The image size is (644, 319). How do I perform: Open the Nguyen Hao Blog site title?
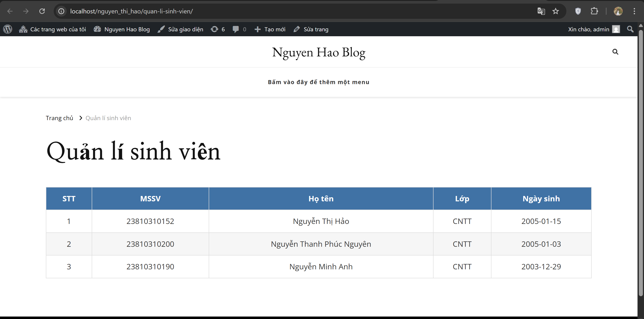[x=319, y=53]
